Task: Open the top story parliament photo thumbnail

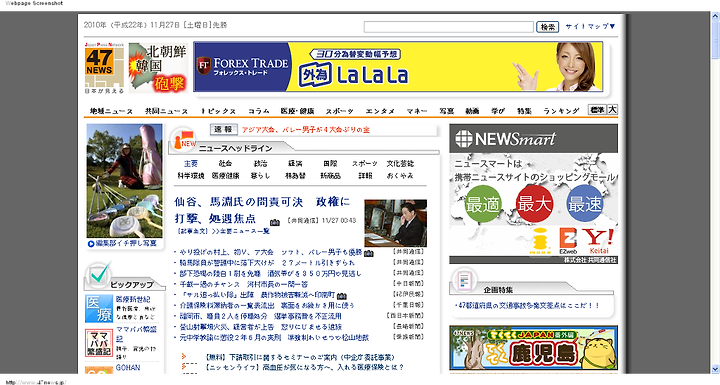Action: click(395, 223)
